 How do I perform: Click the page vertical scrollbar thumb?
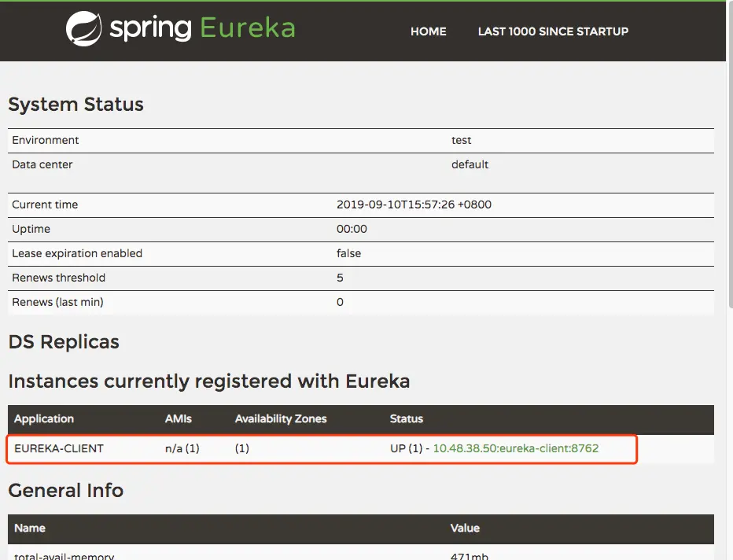tap(730, 154)
